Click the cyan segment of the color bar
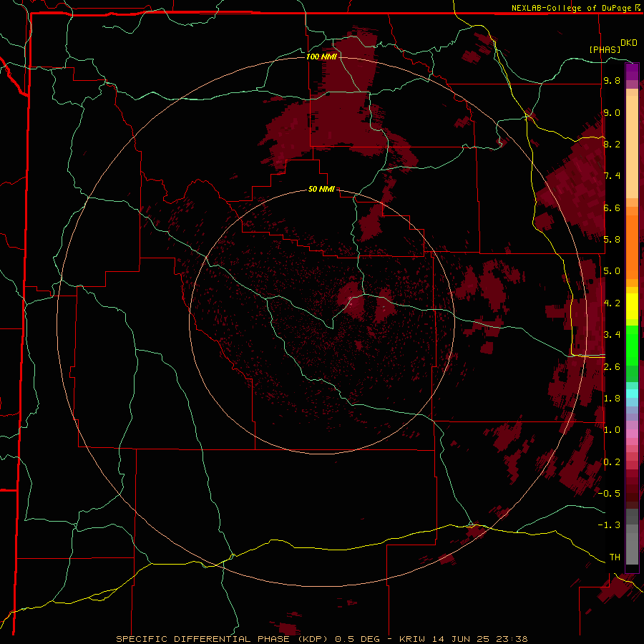 (x=632, y=394)
